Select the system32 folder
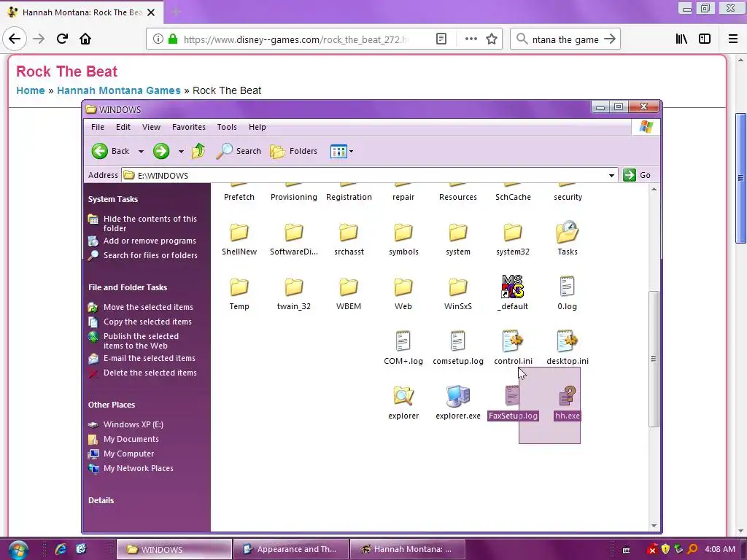The width and height of the screenshot is (747, 560). (513, 239)
